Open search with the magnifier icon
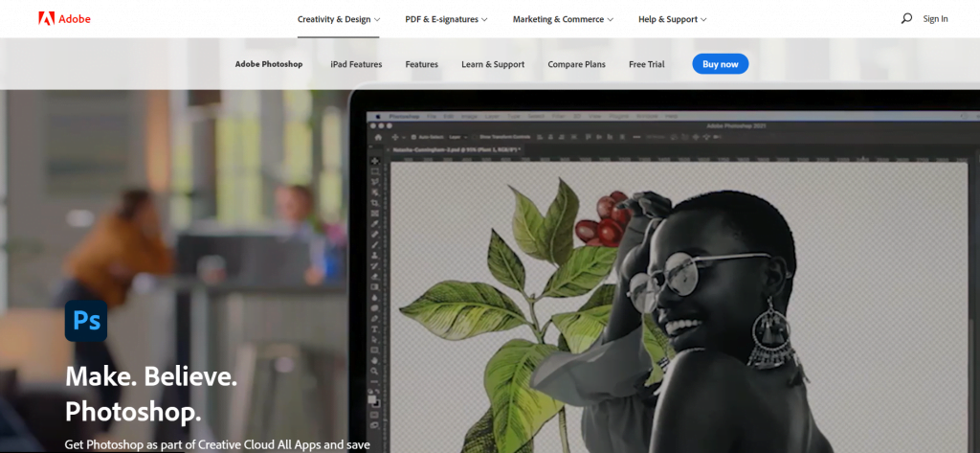This screenshot has width=980, height=453. 906,18
